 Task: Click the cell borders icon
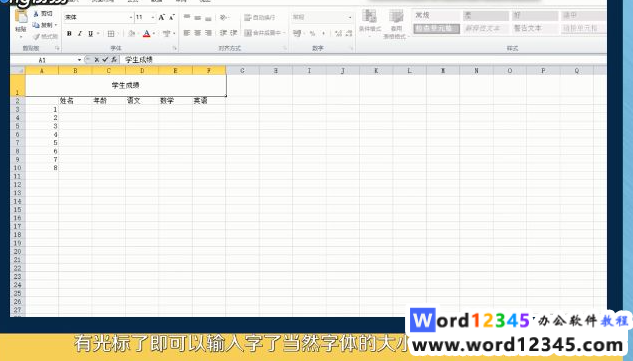click(x=111, y=34)
